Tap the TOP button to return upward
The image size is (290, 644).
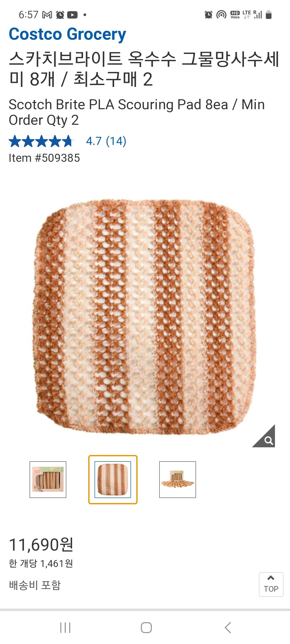(271, 584)
